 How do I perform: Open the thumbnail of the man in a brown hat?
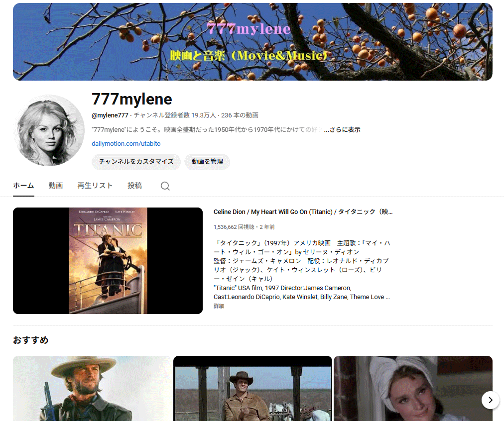coord(252,389)
